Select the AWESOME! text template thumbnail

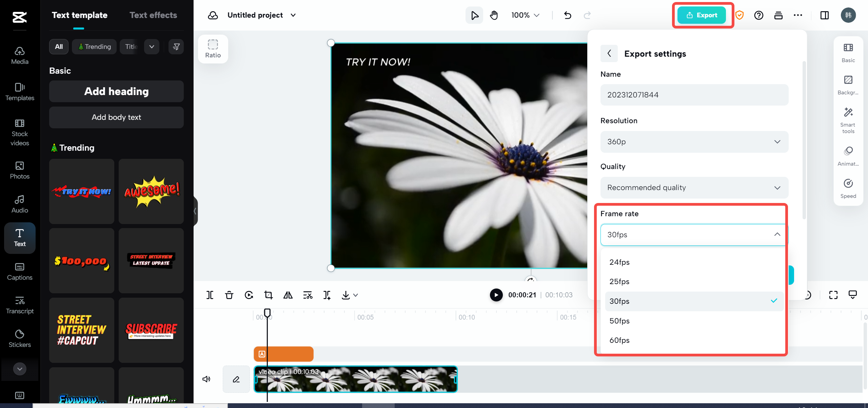[x=151, y=191]
